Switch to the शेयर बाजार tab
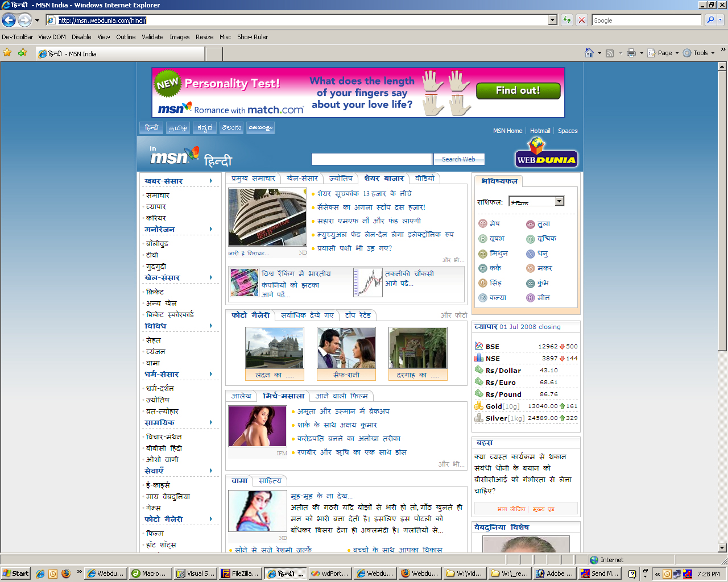 point(384,178)
